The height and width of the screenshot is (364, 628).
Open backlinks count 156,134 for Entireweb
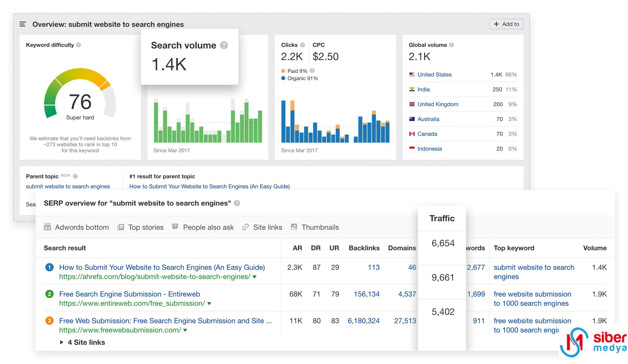pyautogui.click(x=367, y=294)
